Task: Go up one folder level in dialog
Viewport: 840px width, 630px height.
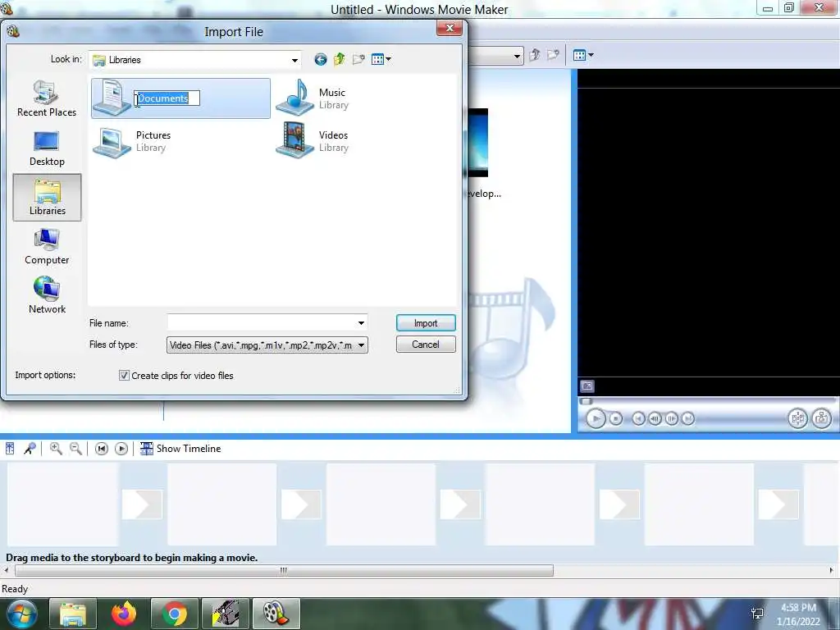Action: [339, 59]
